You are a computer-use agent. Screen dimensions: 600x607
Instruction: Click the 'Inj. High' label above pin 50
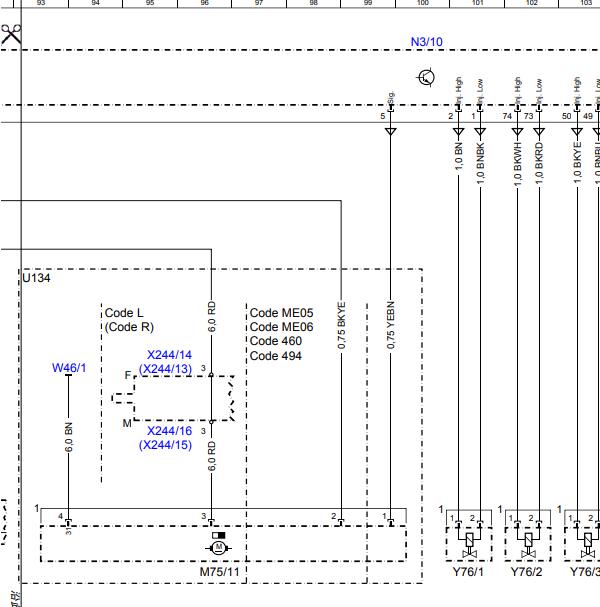(577, 91)
